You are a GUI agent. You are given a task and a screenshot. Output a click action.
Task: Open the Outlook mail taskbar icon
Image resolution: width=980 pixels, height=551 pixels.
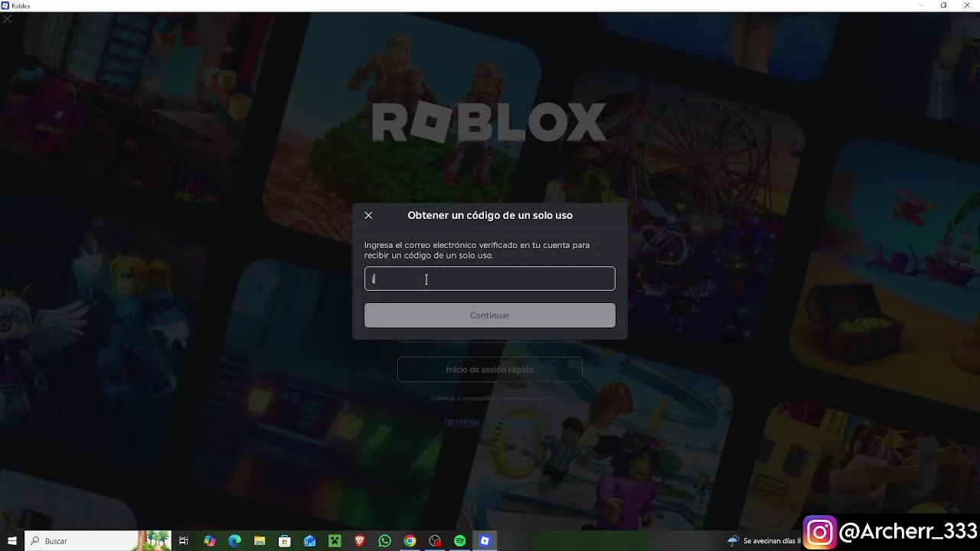310,541
